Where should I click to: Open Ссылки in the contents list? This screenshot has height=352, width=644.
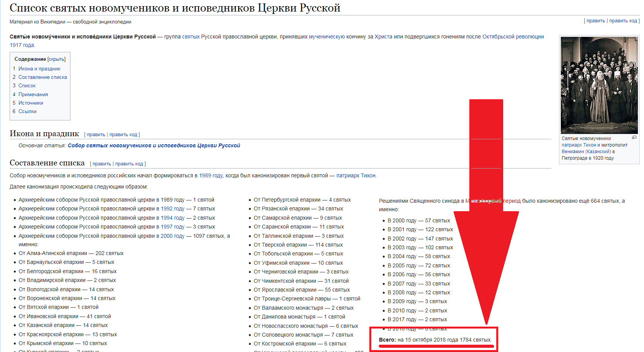point(27,112)
